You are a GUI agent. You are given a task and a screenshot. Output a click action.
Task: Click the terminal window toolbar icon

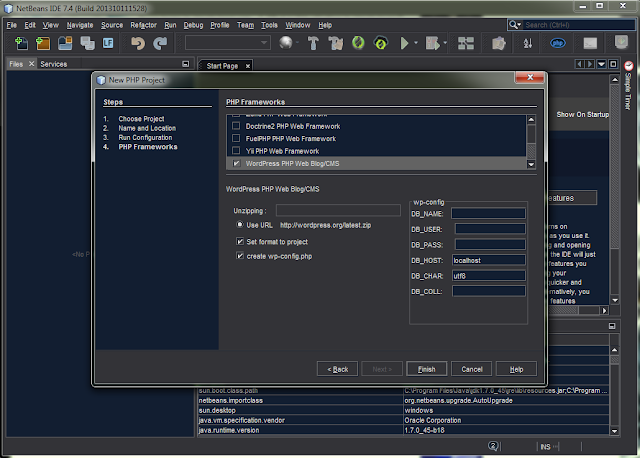[x=590, y=43]
